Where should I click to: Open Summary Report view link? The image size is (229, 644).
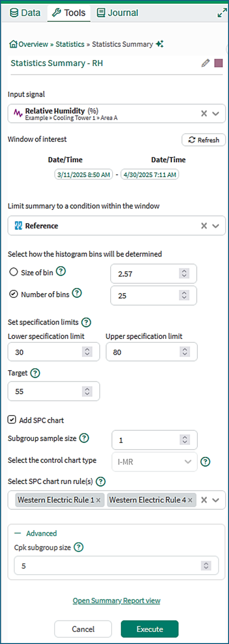coord(116,600)
